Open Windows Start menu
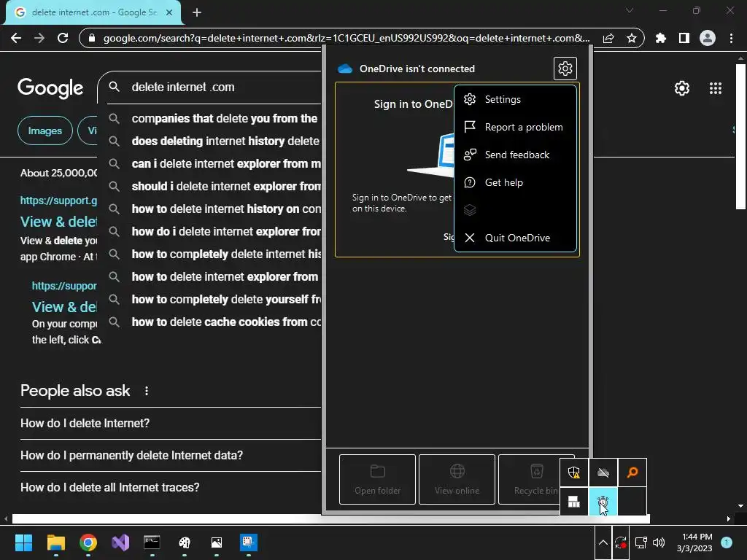This screenshot has width=747, height=560. coord(23,542)
